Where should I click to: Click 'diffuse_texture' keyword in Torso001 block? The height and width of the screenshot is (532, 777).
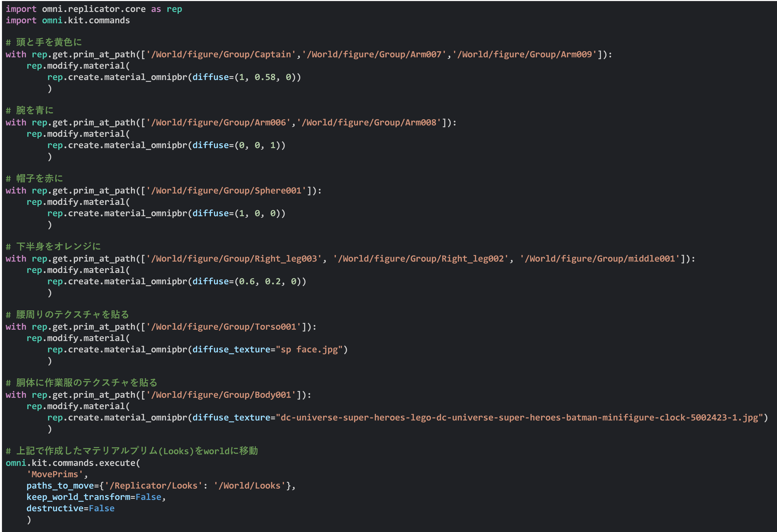click(231, 350)
